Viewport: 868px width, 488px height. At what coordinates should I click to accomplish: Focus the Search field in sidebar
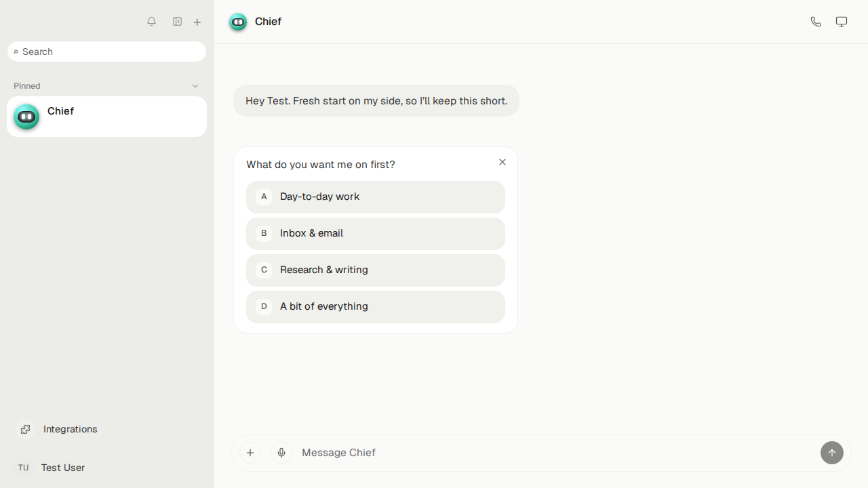point(106,52)
